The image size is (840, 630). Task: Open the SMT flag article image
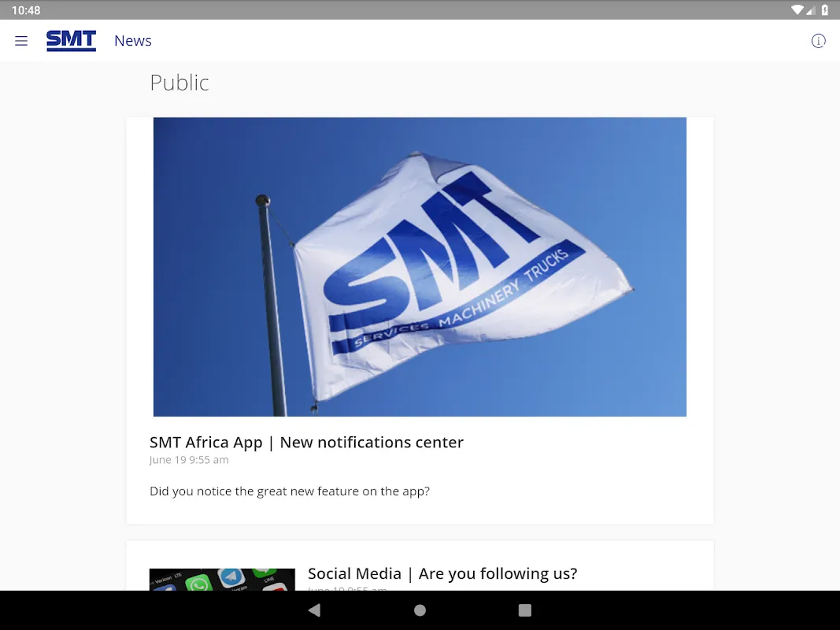click(x=420, y=267)
